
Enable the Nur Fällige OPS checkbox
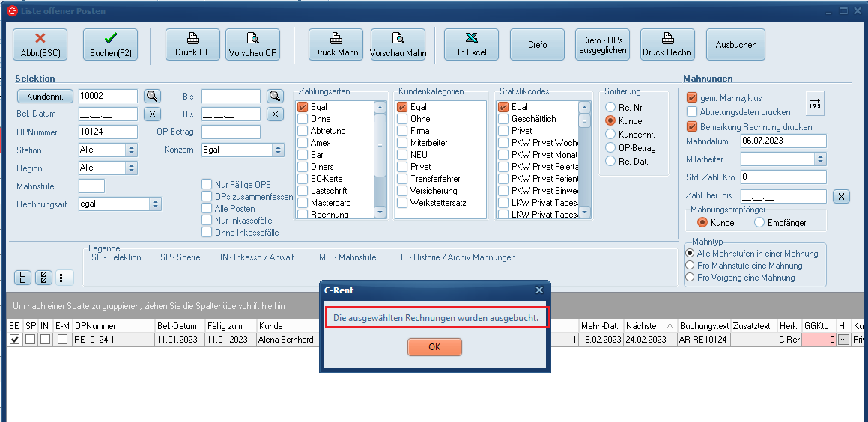click(207, 185)
